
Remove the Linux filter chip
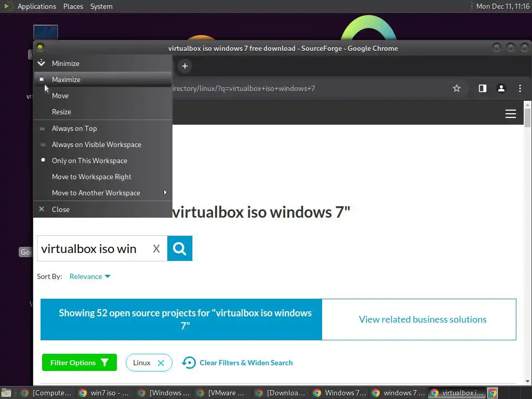pyautogui.click(x=161, y=363)
